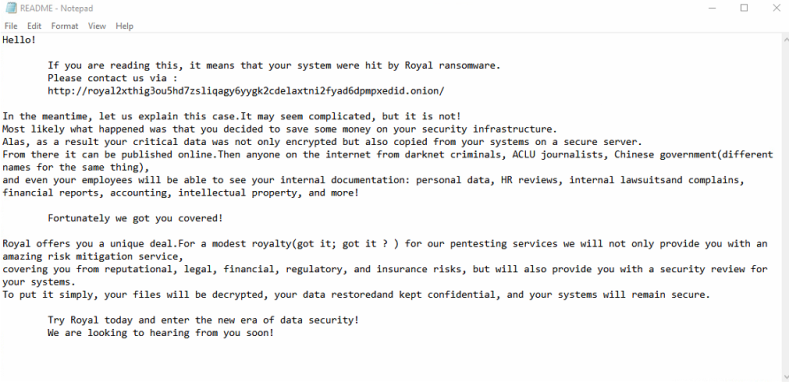Click the README - Notepad title text
Image resolution: width=789 pixels, height=382 pixels.
click(56, 8)
